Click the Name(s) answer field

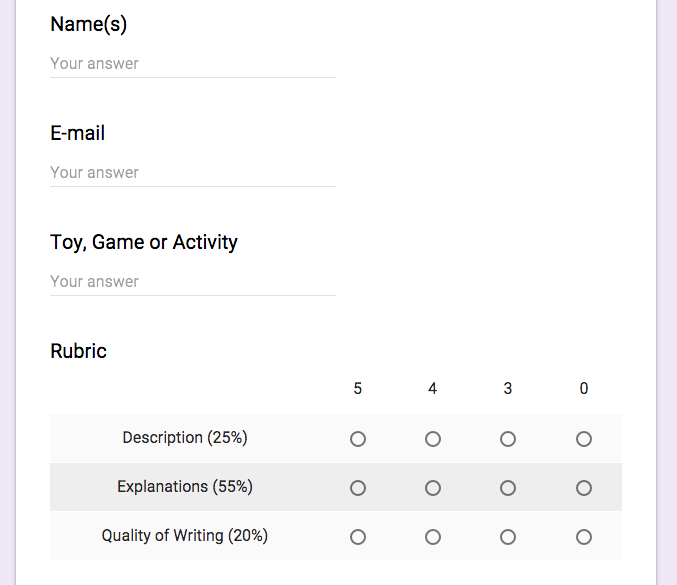coord(192,64)
